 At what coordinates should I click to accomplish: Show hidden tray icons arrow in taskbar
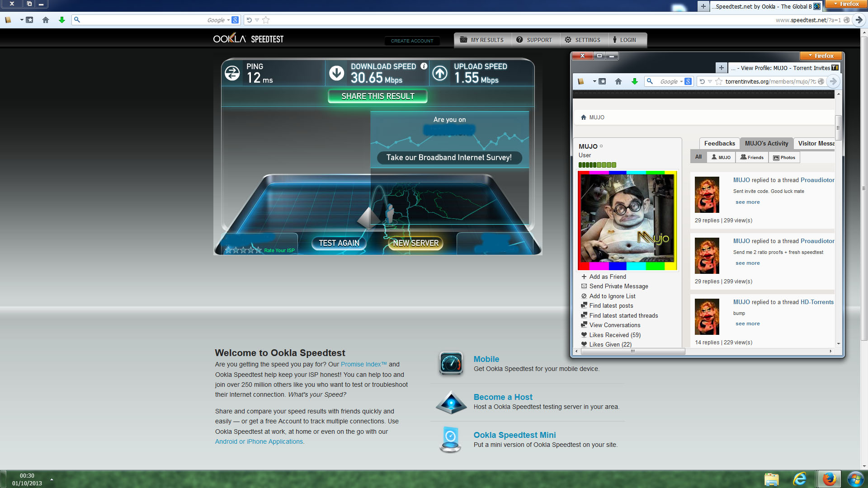tap(52, 479)
